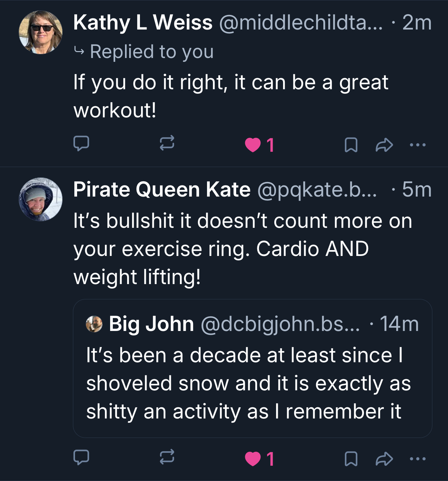Open the Pirate Queen Kate display name
The image size is (448, 481).
162,190
